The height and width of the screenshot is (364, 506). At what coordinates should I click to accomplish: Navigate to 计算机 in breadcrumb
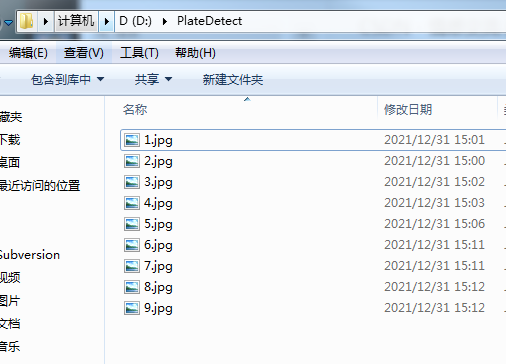tap(76, 22)
